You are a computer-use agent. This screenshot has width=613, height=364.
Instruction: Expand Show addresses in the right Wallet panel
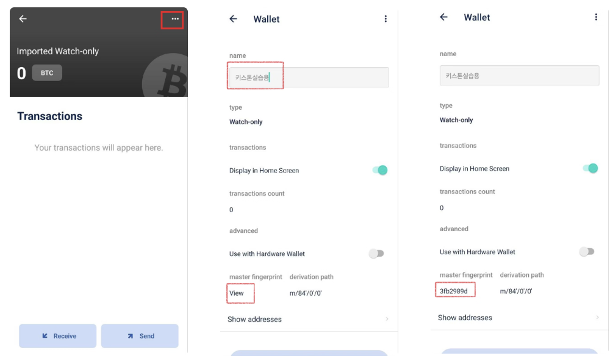518,318
